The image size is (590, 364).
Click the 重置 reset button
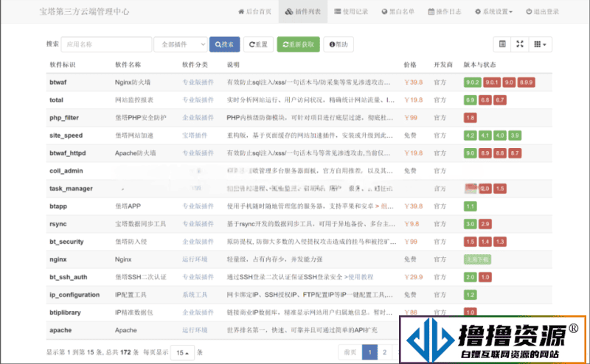259,44
